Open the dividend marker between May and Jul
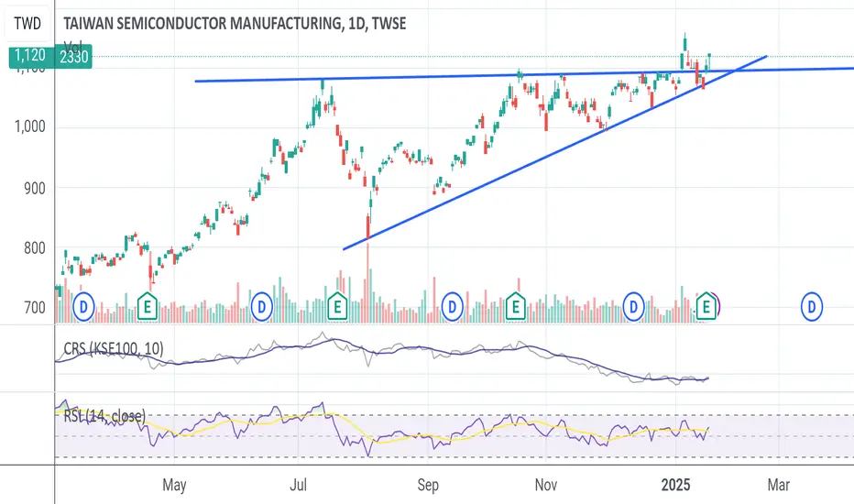The image size is (854, 504). [x=261, y=307]
